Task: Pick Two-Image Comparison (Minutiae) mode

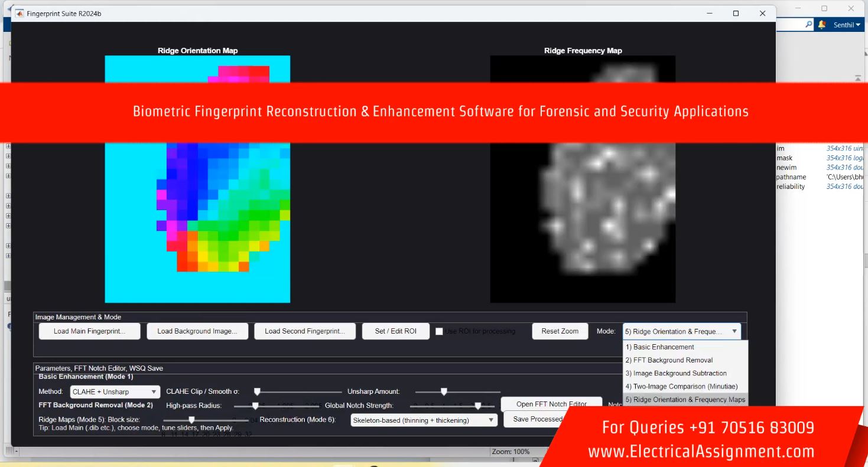Action: 681,386
